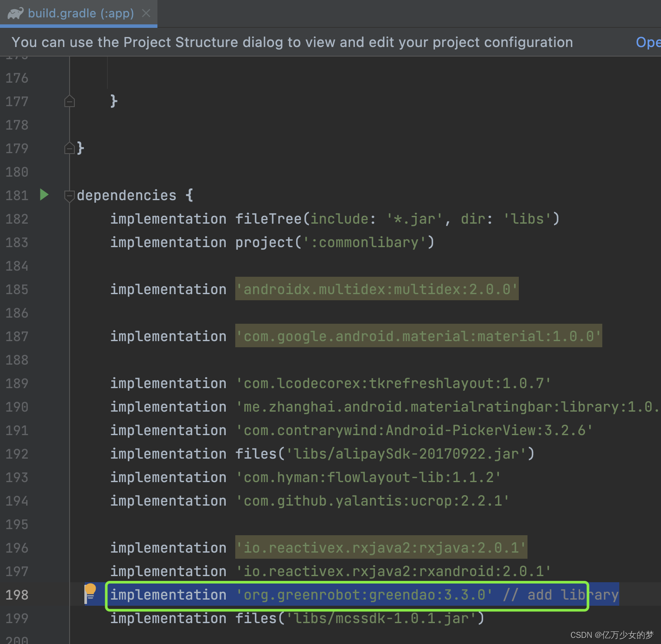Select the highlighted greendao dependency line
Screen dimensions: 661x644
coord(348,594)
